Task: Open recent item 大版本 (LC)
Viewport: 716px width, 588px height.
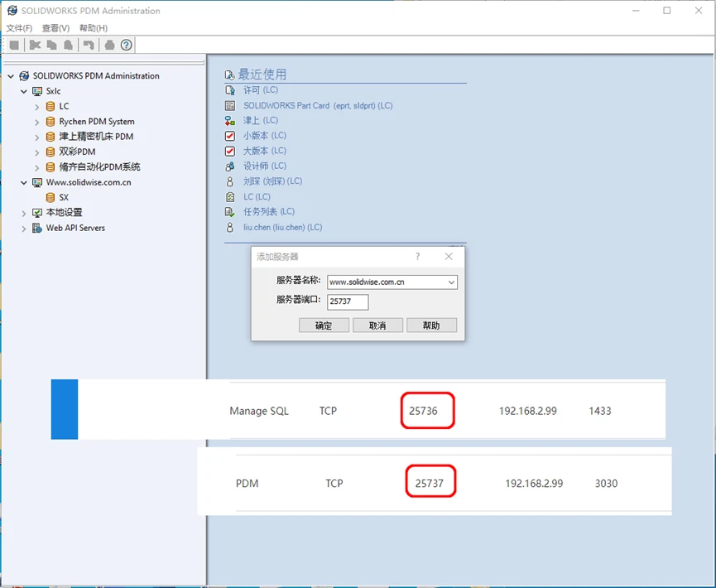Action: 264,151
